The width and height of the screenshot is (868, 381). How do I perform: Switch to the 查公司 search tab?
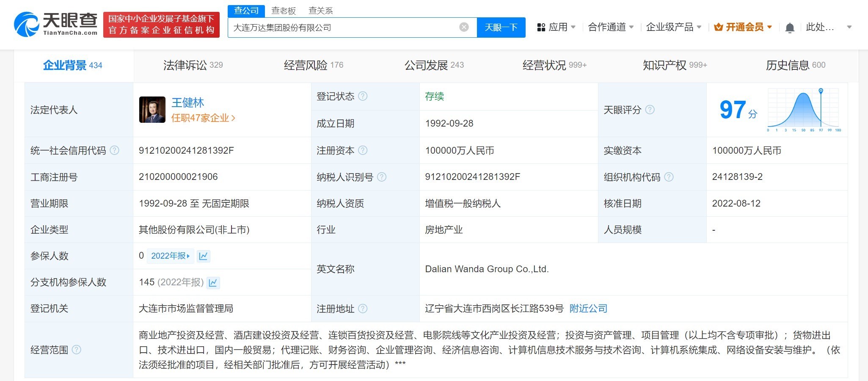click(x=246, y=11)
